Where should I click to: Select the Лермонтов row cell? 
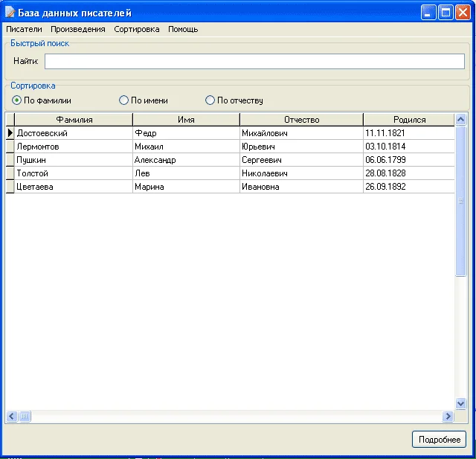tap(74, 147)
